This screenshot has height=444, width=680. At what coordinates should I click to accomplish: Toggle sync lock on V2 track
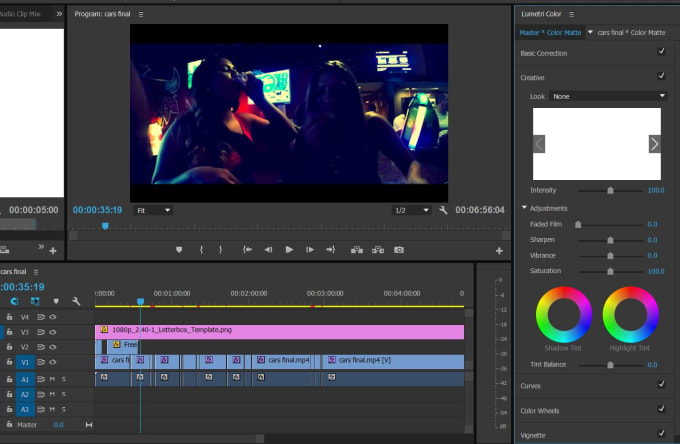point(41,347)
